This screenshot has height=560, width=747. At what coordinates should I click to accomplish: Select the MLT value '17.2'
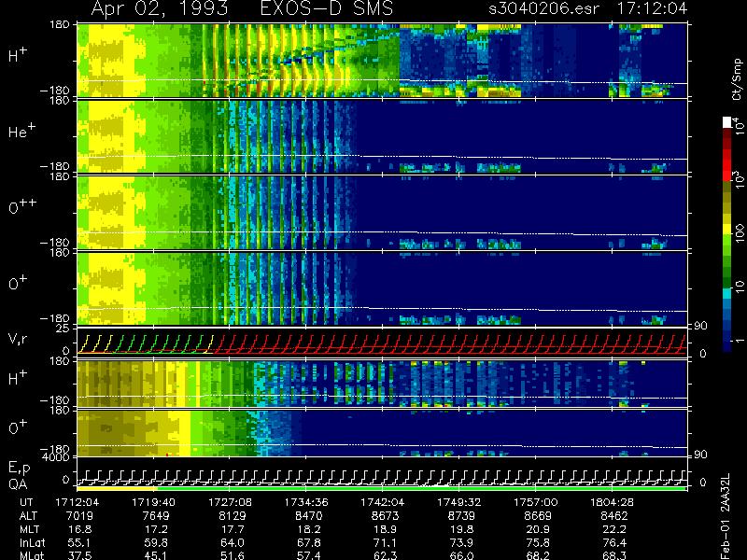click(x=156, y=529)
